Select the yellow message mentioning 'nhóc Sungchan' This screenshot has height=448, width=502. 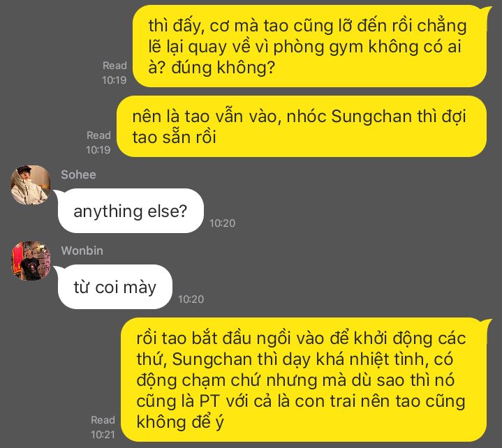point(302,126)
